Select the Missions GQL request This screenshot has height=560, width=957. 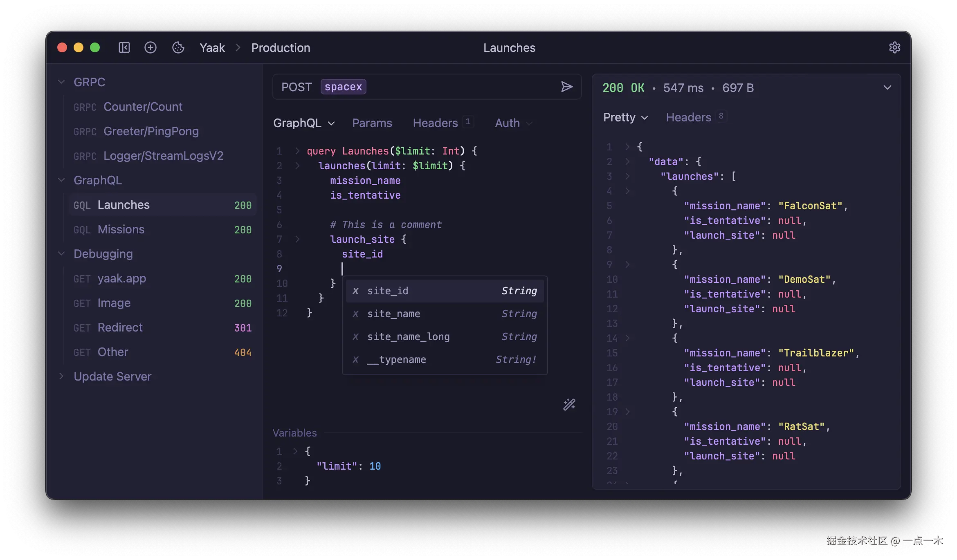click(121, 229)
